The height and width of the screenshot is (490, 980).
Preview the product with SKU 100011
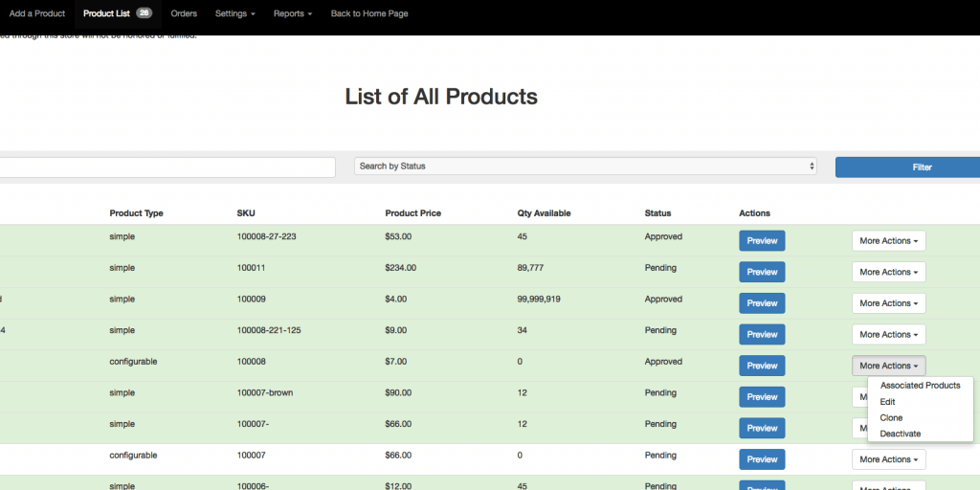(x=762, y=272)
